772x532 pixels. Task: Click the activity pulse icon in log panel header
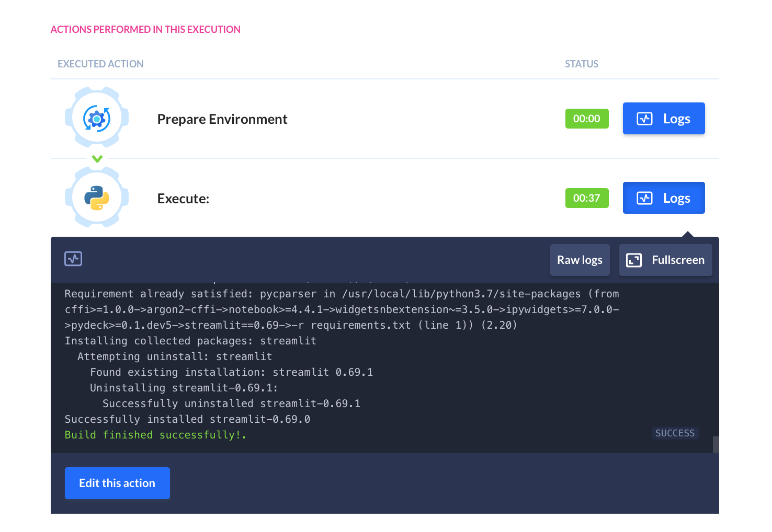click(73, 259)
